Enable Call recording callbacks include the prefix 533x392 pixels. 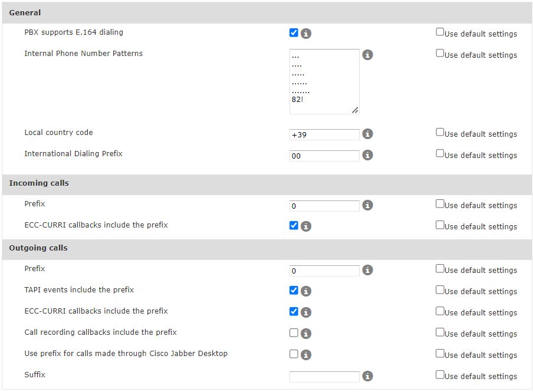click(294, 332)
